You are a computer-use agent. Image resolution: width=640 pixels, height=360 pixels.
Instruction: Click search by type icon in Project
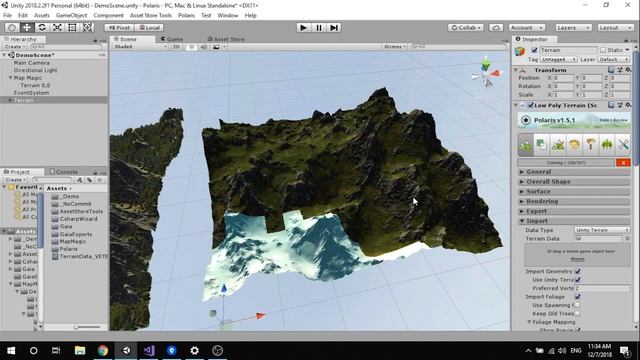click(x=80, y=180)
